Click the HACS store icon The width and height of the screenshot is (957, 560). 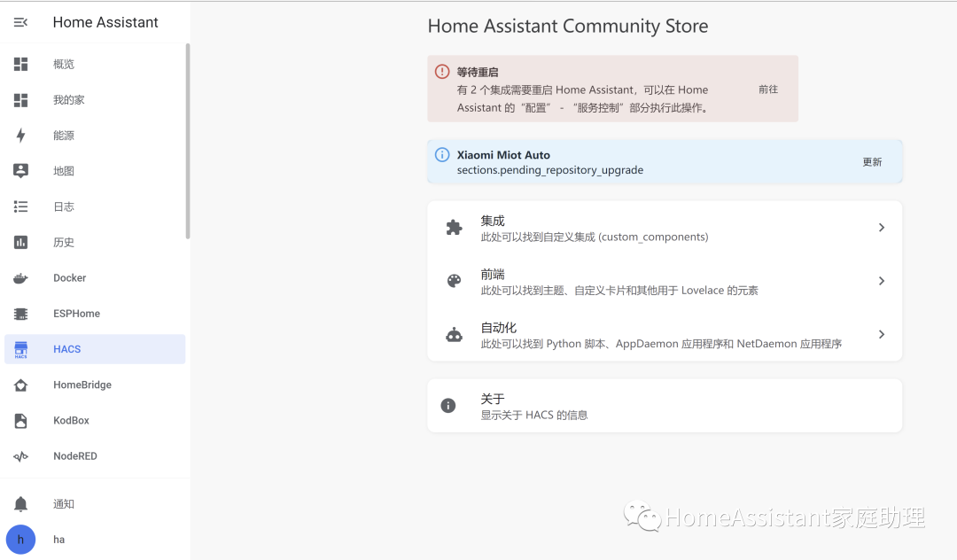pyautogui.click(x=20, y=349)
